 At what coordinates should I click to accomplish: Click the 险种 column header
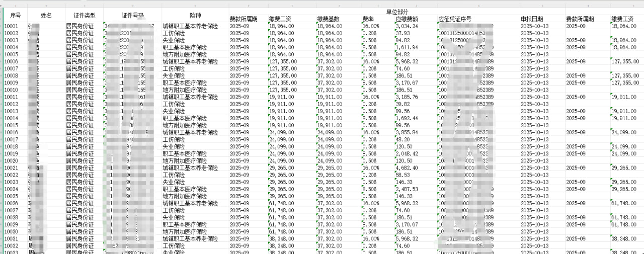pos(195,15)
